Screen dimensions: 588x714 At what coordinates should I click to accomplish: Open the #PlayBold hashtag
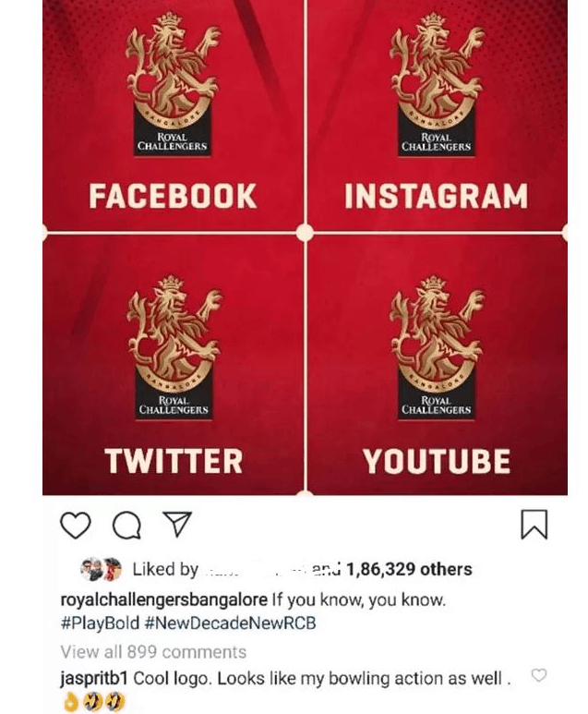click(x=100, y=623)
